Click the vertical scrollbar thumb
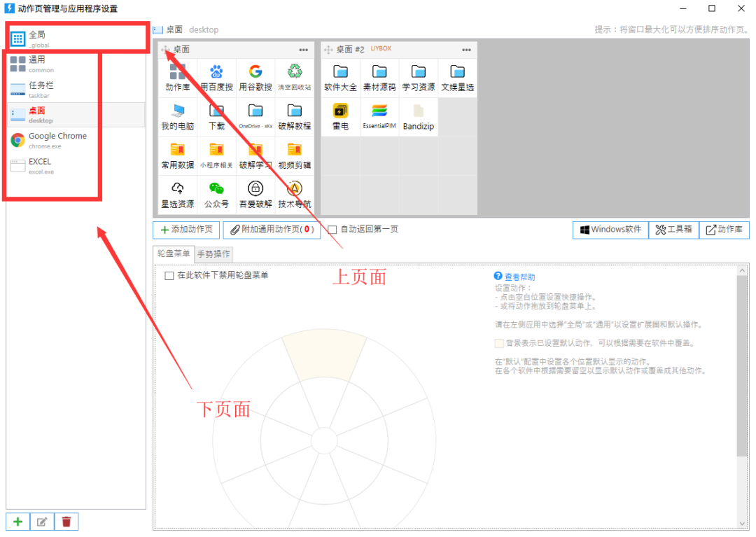 point(742,365)
